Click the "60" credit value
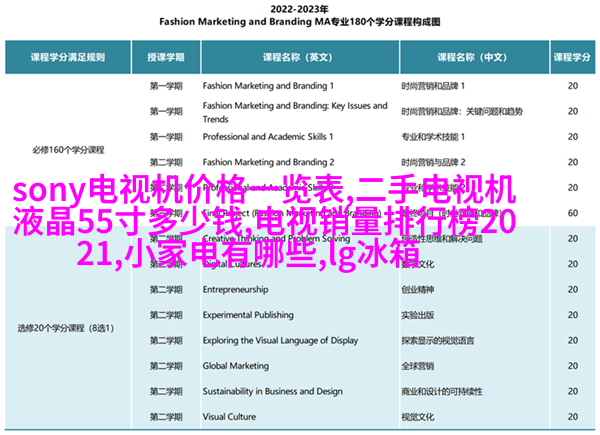The height and width of the screenshot is (435, 600). [x=572, y=213]
